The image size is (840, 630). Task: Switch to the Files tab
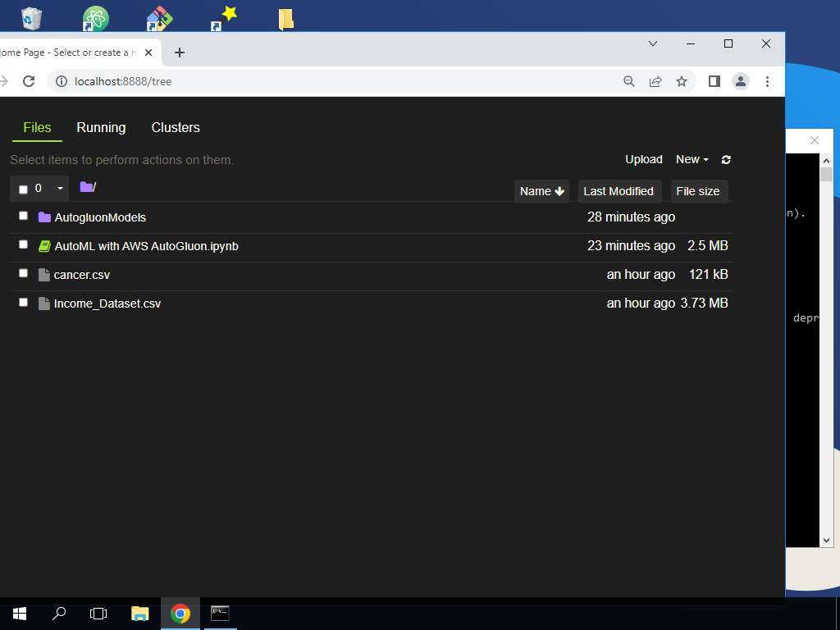coord(37,127)
